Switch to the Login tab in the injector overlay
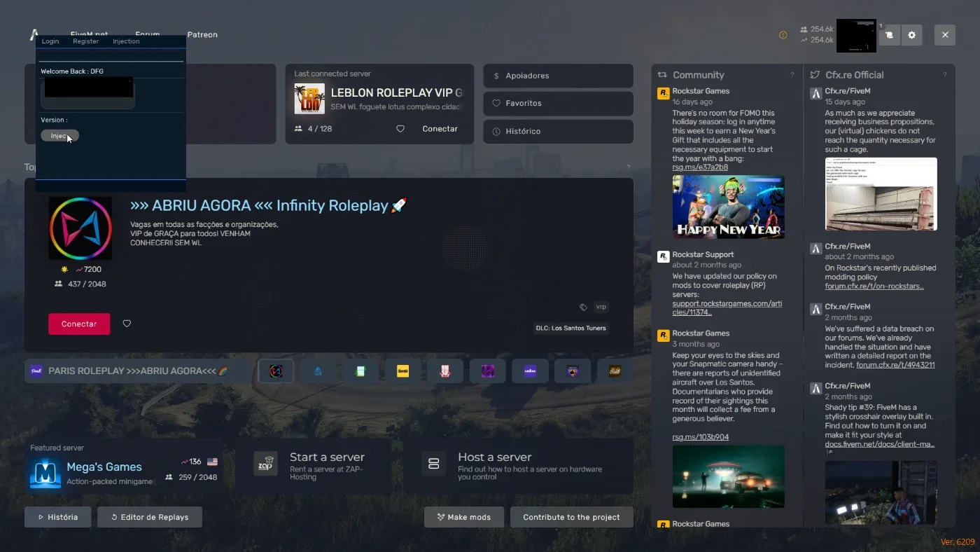This screenshot has width=980, height=552. coord(50,41)
